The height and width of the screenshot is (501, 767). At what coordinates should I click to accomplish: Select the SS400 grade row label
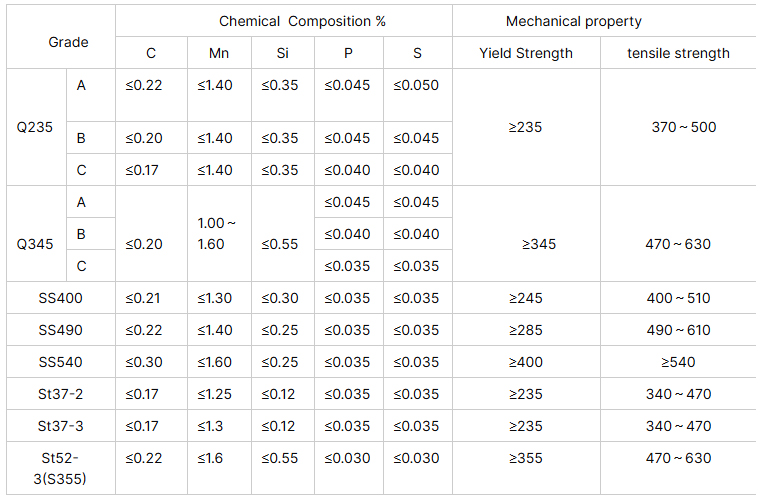[60, 298]
